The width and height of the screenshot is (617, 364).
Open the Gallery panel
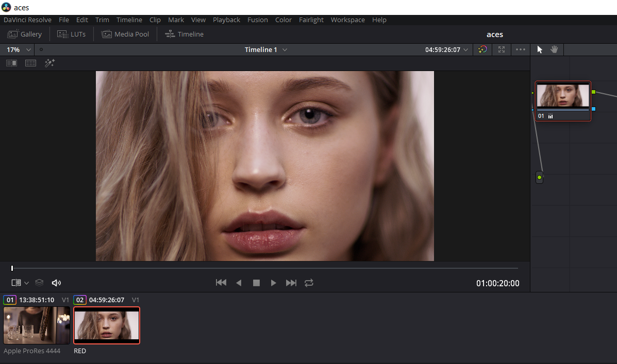(24, 34)
